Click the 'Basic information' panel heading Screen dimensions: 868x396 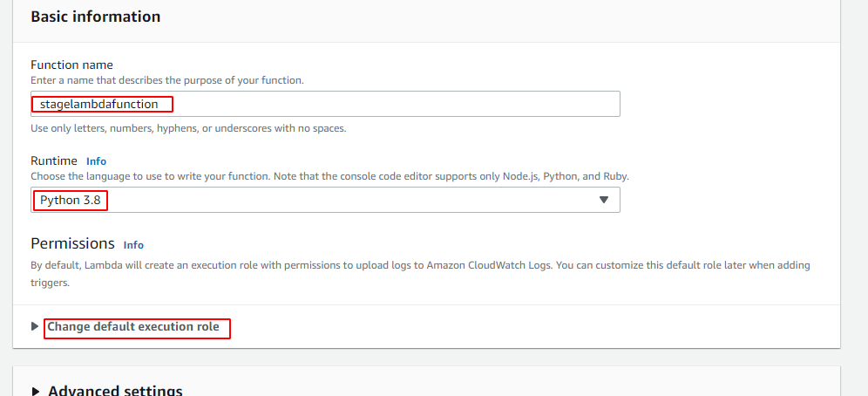[x=96, y=17]
